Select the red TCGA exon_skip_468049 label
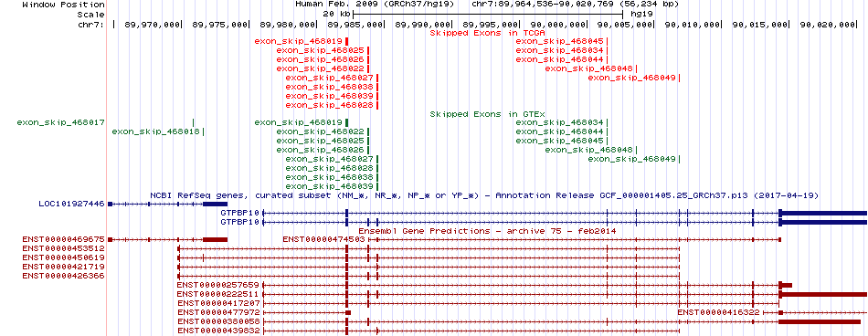This screenshot has height=336, width=868. coord(631,78)
